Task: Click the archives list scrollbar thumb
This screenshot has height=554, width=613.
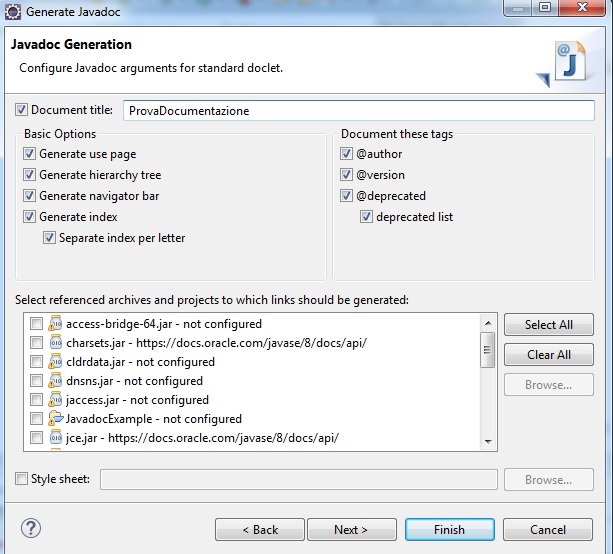Action: 488,350
